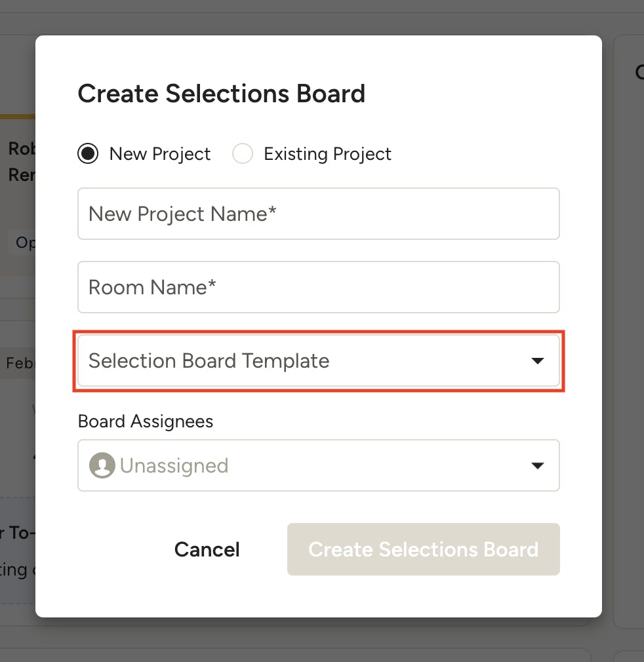Expand the Board Assignees dropdown

pyautogui.click(x=318, y=466)
